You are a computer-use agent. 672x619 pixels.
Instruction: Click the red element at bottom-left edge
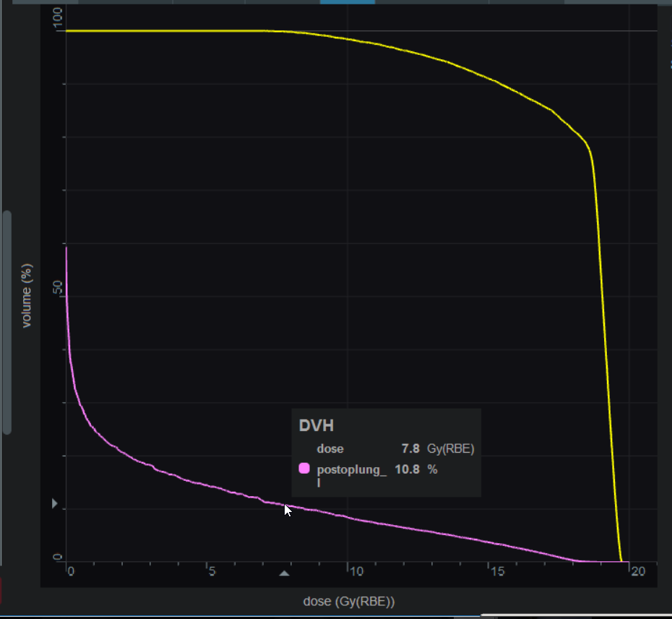click(x=1, y=591)
